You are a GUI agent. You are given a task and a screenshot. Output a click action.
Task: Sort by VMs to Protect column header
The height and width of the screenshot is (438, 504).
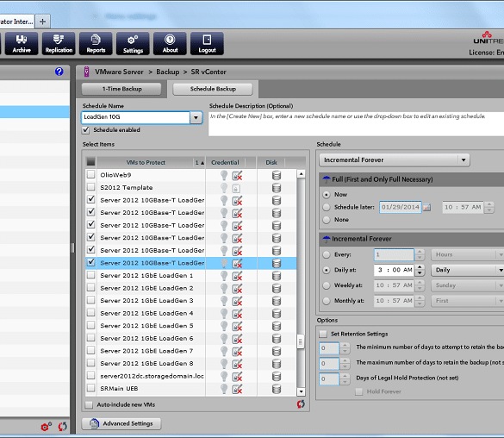[146, 163]
